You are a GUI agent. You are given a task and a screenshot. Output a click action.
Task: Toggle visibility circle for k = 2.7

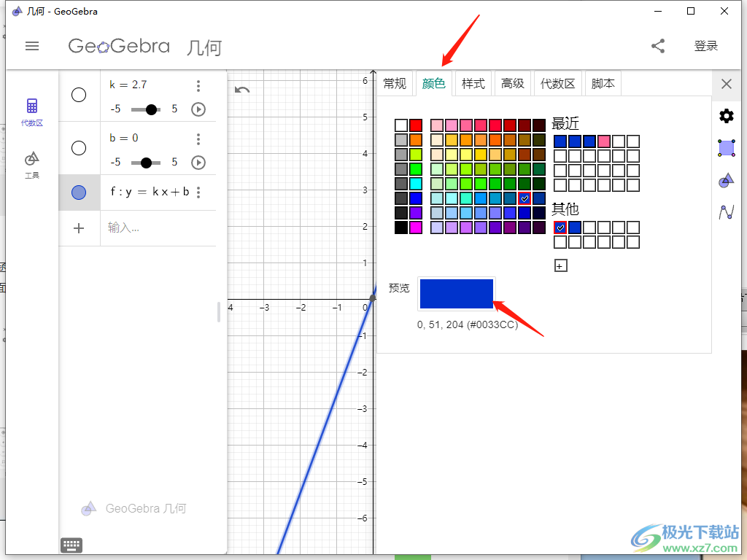(79, 95)
